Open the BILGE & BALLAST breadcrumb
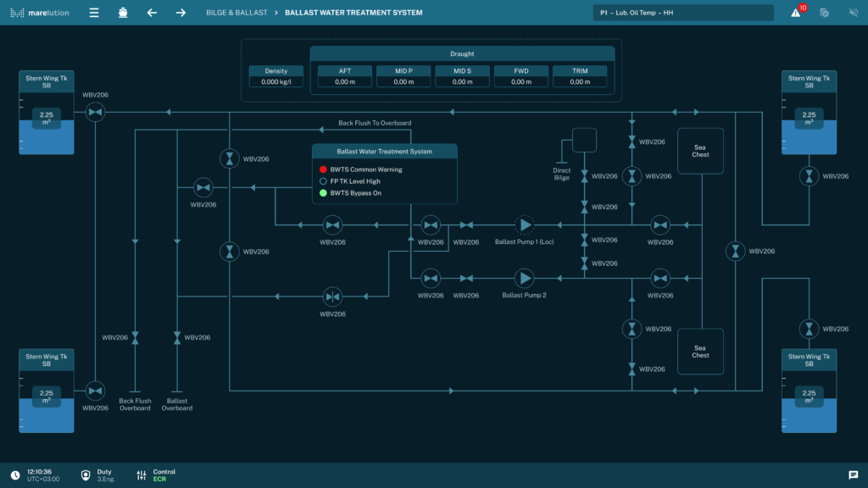The image size is (868, 488). coord(236,13)
